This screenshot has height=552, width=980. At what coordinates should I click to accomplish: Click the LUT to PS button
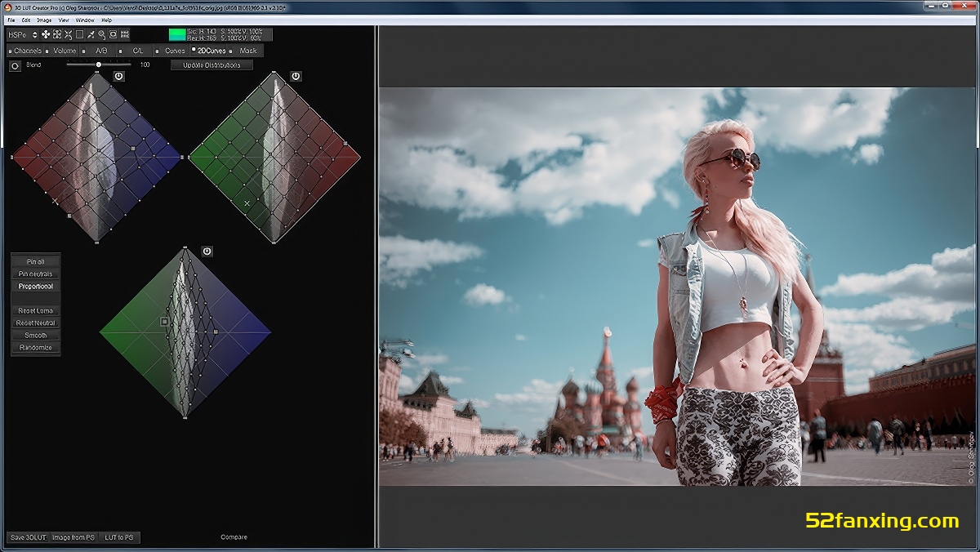click(119, 537)
